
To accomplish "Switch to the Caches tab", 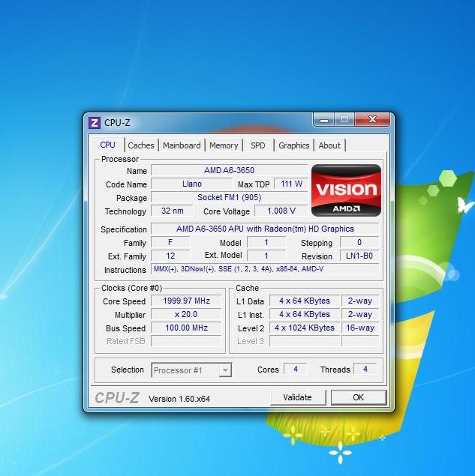I will tap(141, 145).
